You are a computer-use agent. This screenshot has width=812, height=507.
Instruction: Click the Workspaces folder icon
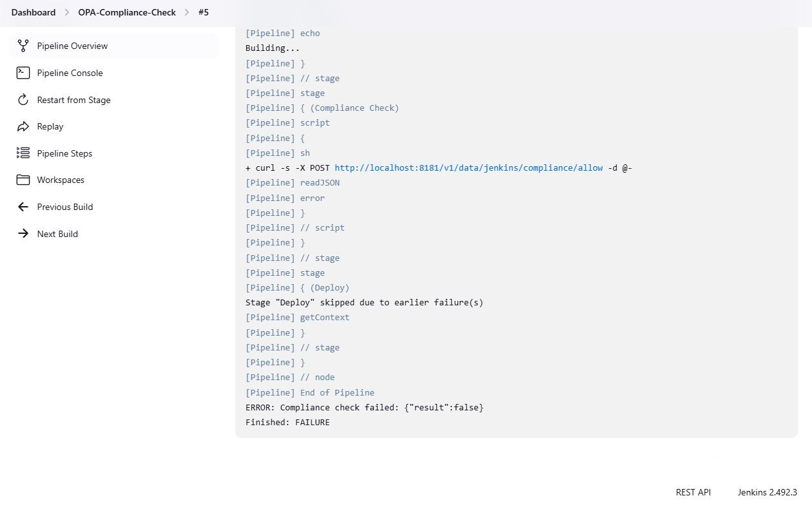tap(23, 180)
